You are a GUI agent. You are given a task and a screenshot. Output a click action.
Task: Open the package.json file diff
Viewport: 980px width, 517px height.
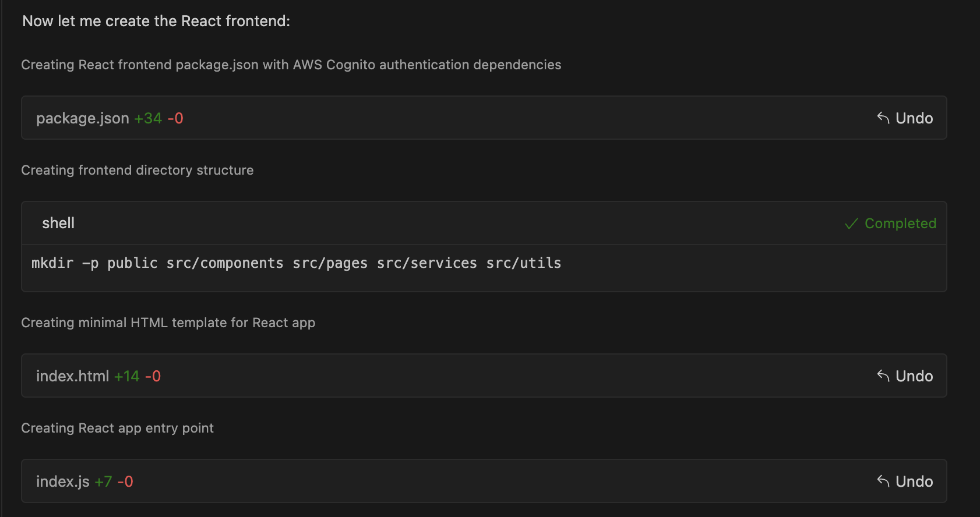pos(82,118)
